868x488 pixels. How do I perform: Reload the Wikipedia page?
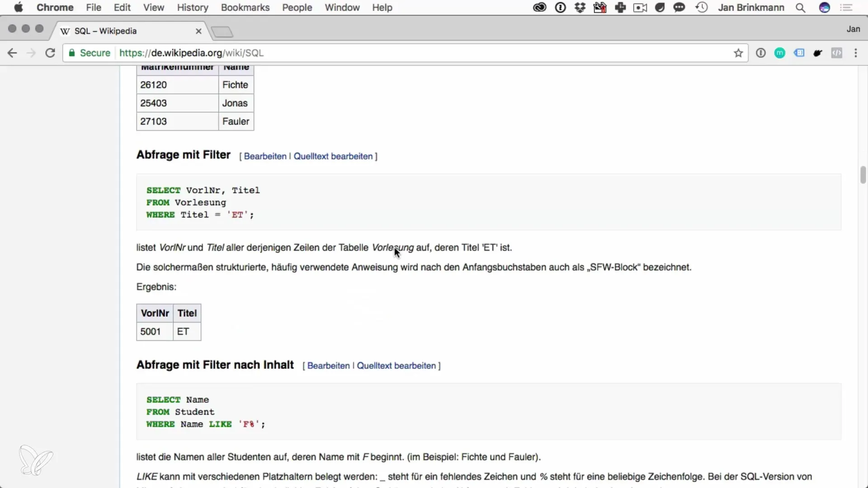tap(50, 53)
